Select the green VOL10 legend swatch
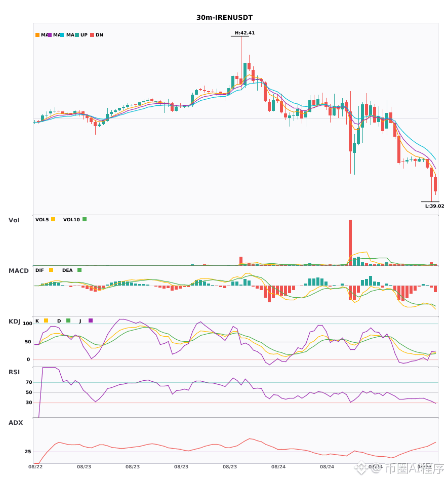The image size is (448, 481). 85,219
